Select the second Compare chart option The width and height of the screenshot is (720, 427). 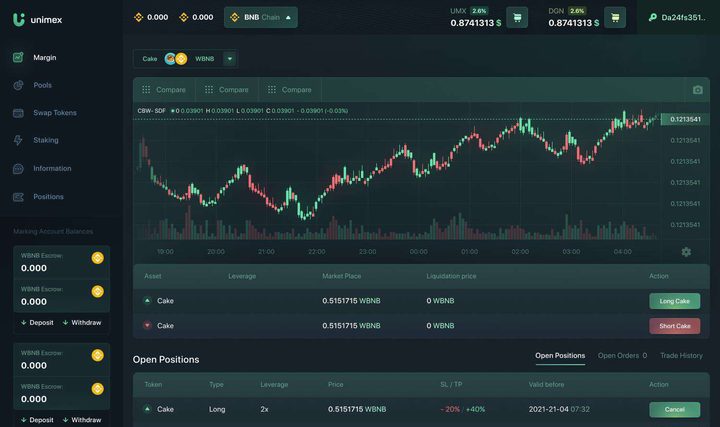[227, 90]
